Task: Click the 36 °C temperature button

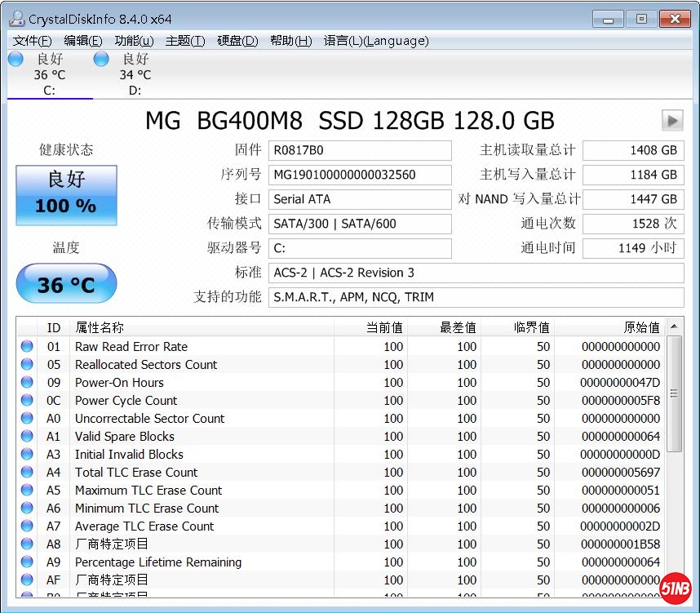Action: [66, 284]
